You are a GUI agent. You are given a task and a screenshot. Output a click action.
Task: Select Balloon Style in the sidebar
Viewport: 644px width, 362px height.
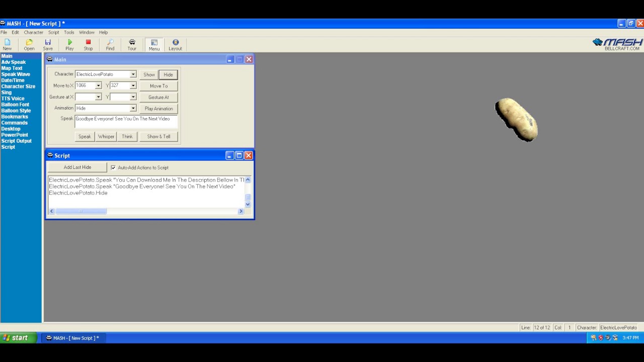16,111
